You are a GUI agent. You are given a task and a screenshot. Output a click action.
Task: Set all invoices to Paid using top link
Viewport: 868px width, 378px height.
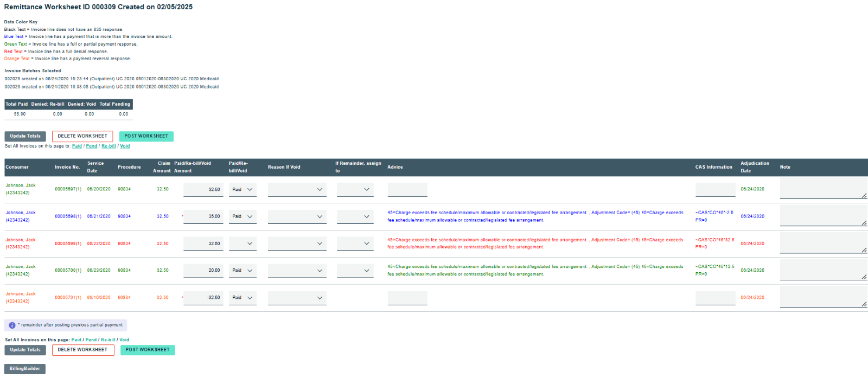[77, 146]
